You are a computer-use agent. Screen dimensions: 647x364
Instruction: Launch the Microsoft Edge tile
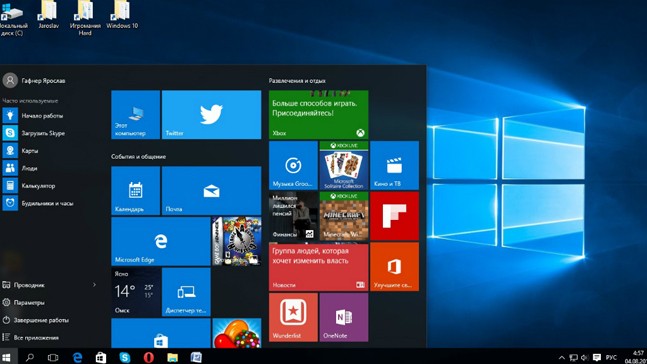(161, 241)
